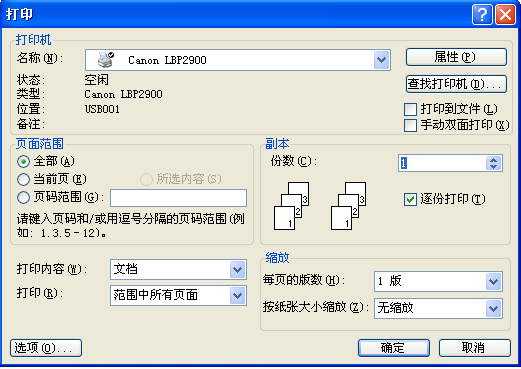The width and height of the screenshot is (521, 369).
Task: Open the 按纸张大小缩放(Z) dropdown
Action: (438, 308)
